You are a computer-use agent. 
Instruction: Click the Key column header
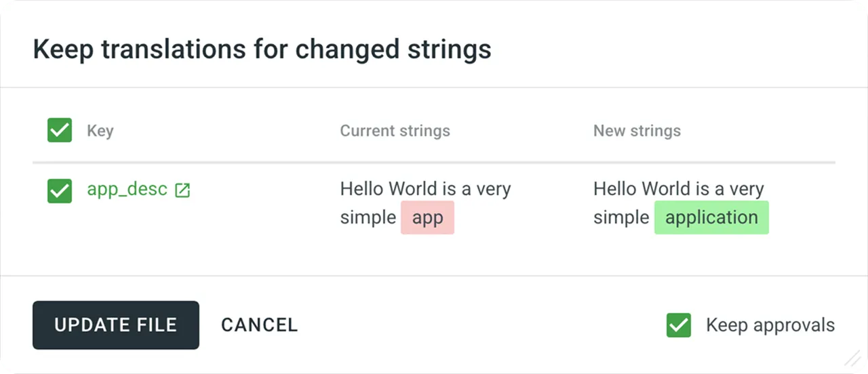[x=100, y=131]
